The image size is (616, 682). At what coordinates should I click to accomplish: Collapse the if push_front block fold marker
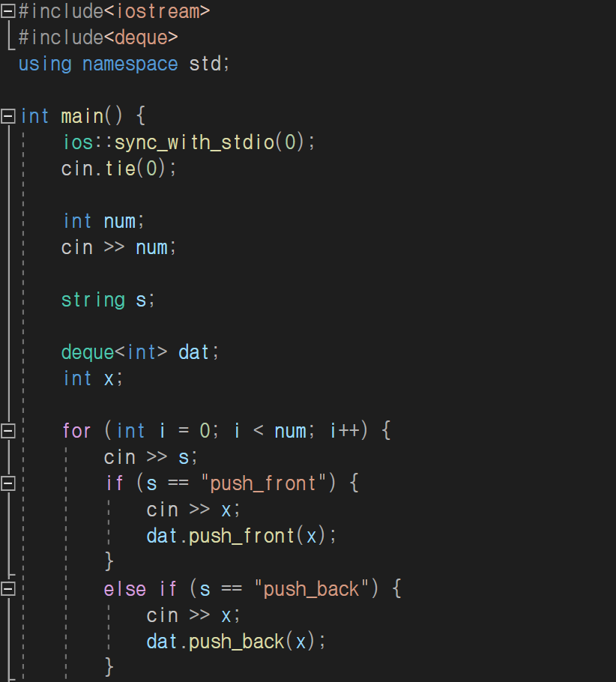7,483
